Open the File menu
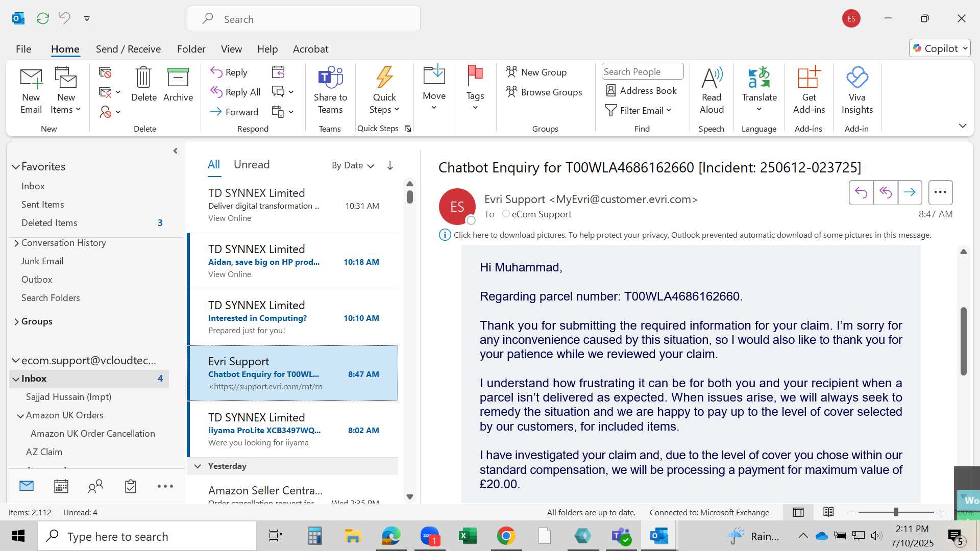Viewport: 980px width, 551px height. 23,49
